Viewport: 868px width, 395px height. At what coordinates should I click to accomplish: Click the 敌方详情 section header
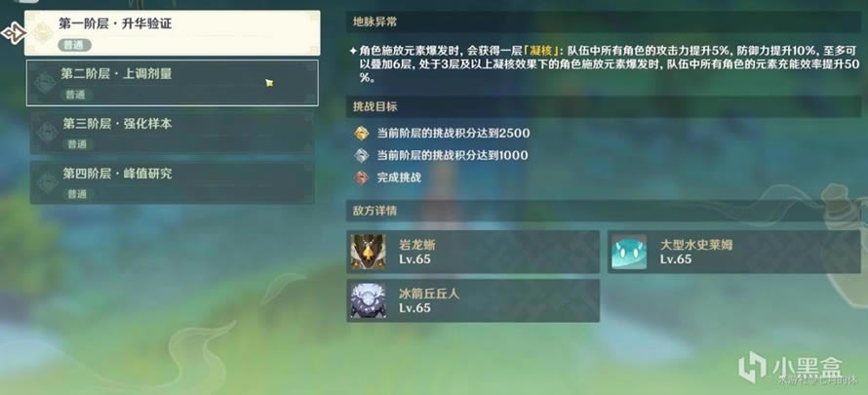pyautogui.click(x=604, y=211)
